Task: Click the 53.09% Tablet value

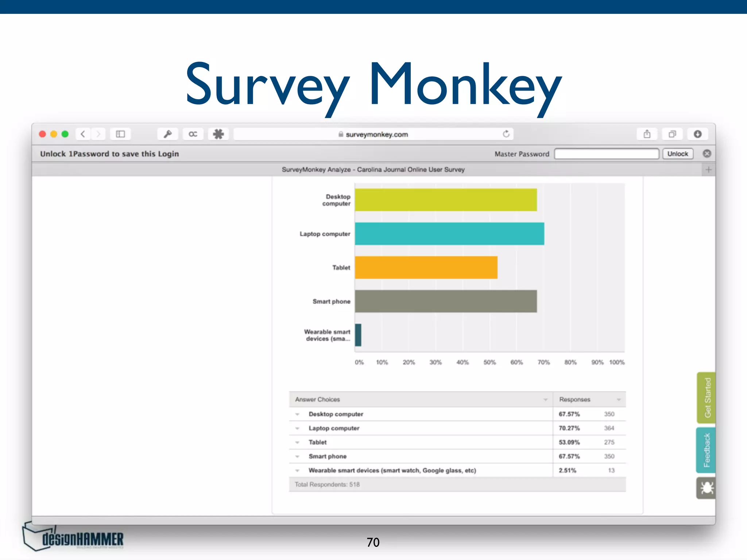Action: tap(569, 442)
